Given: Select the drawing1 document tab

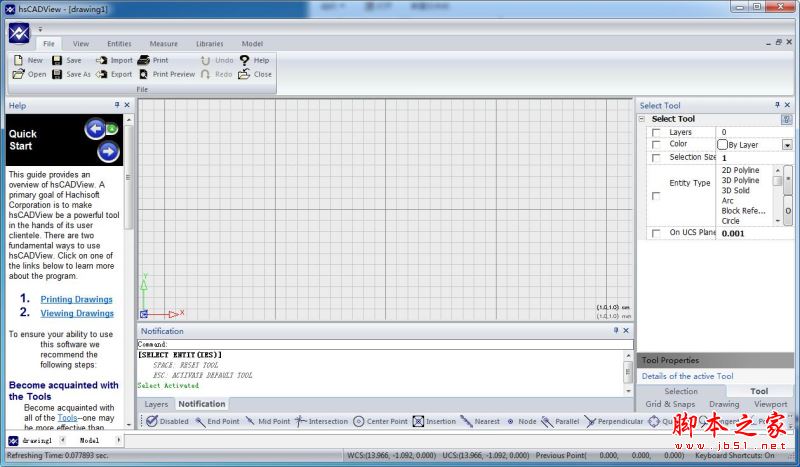Looking at the screenshot, I should click(37, 440).
